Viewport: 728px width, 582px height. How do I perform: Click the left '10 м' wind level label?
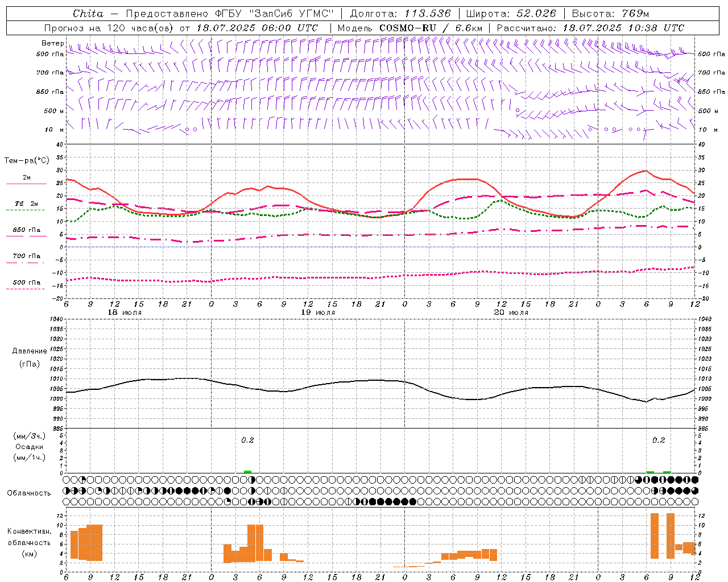point(54,130)
